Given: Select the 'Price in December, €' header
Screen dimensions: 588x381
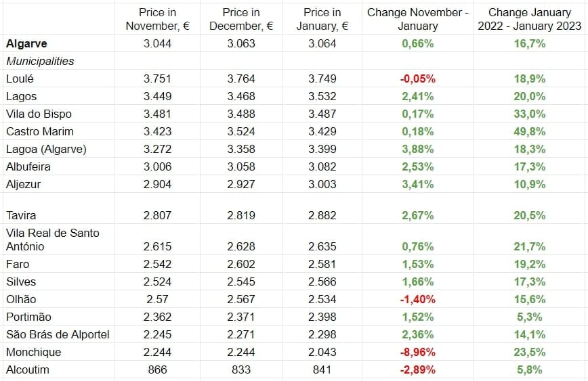Looking at the screenshot, I should click(240, 19).
